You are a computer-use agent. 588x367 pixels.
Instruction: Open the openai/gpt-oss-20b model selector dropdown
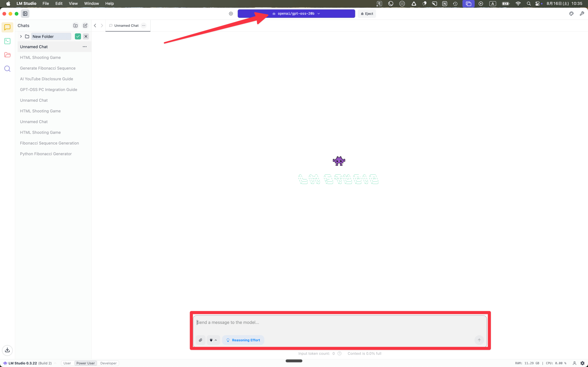coord(296,14)
